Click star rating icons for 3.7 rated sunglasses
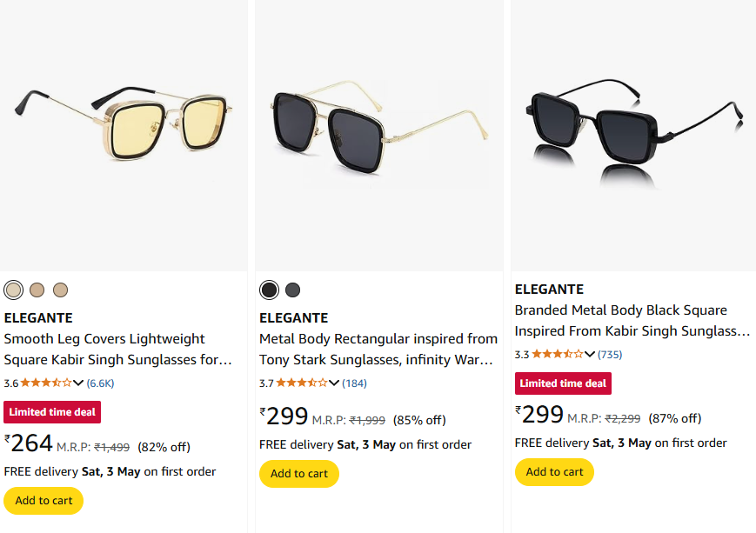This screenshot has height=533, width=756. click(x=302, y=383)
